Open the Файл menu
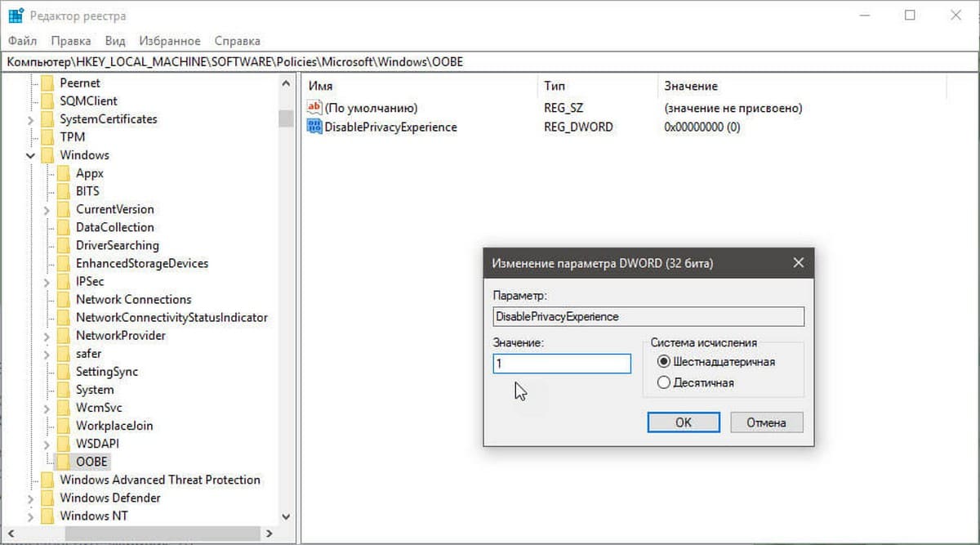The width and height of the screenshot is (980, 545). [x=22, y=41]
